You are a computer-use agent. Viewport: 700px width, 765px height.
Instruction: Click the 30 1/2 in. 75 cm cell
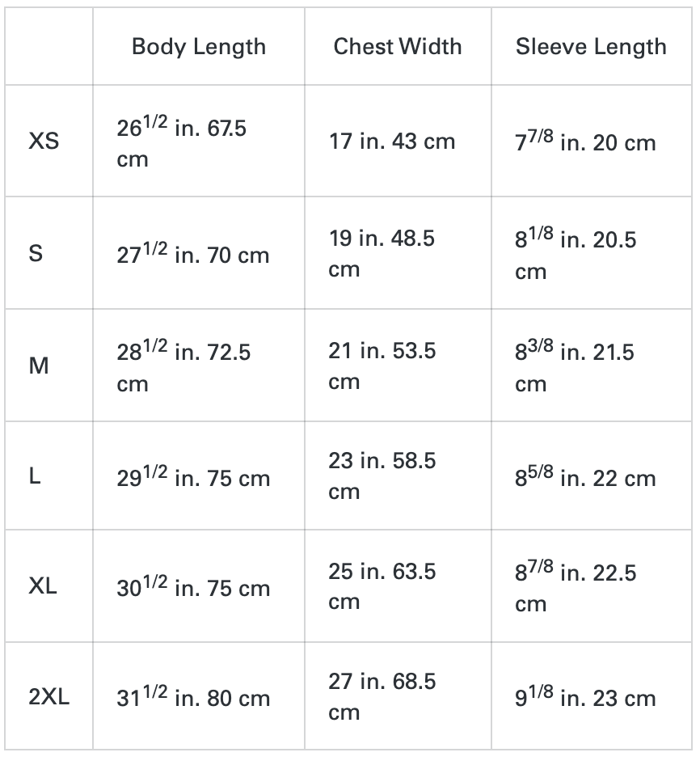coord(193,588)
